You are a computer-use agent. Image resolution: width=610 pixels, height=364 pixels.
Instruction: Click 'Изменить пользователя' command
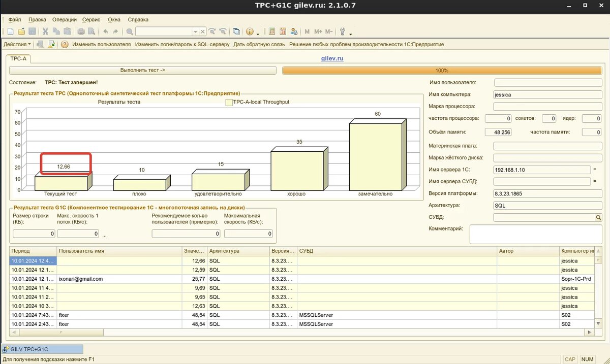[101, 44]
